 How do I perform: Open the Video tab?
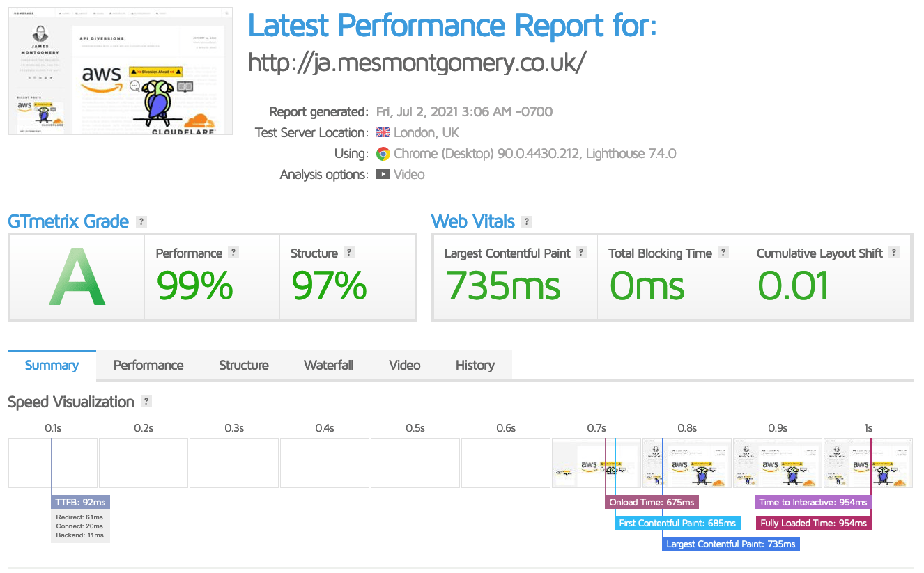pyautogui.click(x=404, y=365)
